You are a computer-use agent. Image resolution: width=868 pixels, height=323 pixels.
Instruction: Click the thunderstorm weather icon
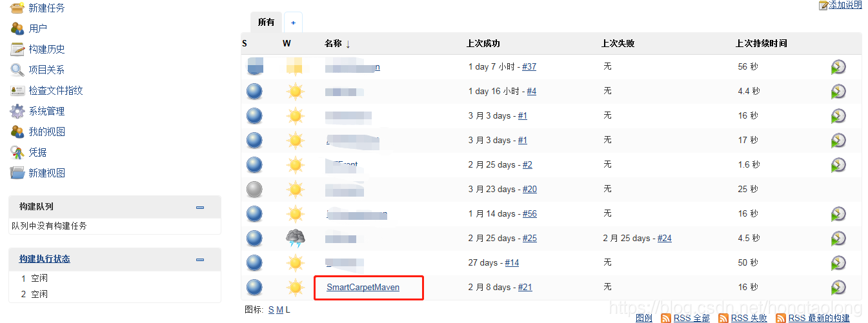[x=296, y=239]
